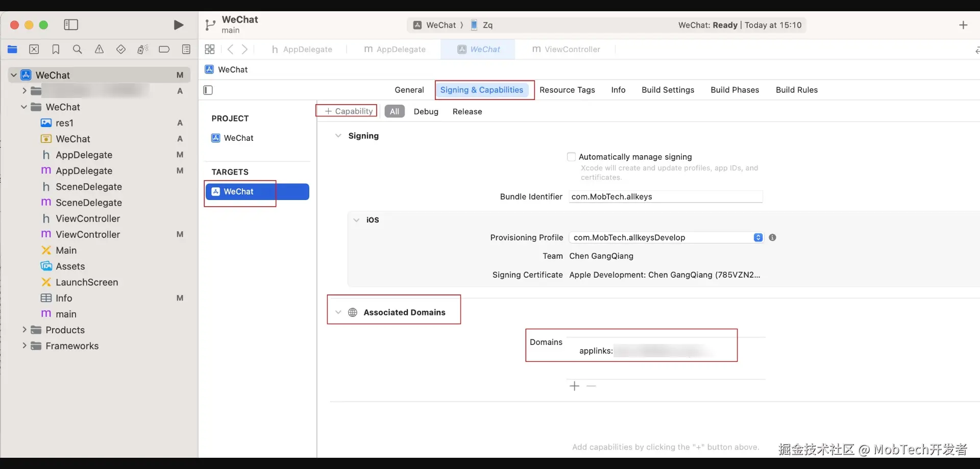980x469 pixels.
Task: Expand the blurred folder under WeChat project
Action: tap(24, 91)
